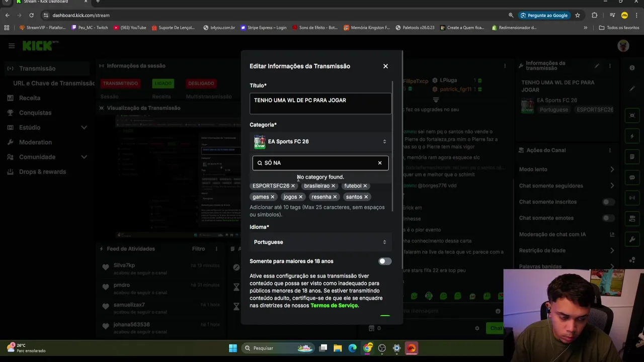Image resolution: width=644 pixels, height=362 pixels.
Task: Open the hamburger sidebar menu
Action: pos(12,46)
